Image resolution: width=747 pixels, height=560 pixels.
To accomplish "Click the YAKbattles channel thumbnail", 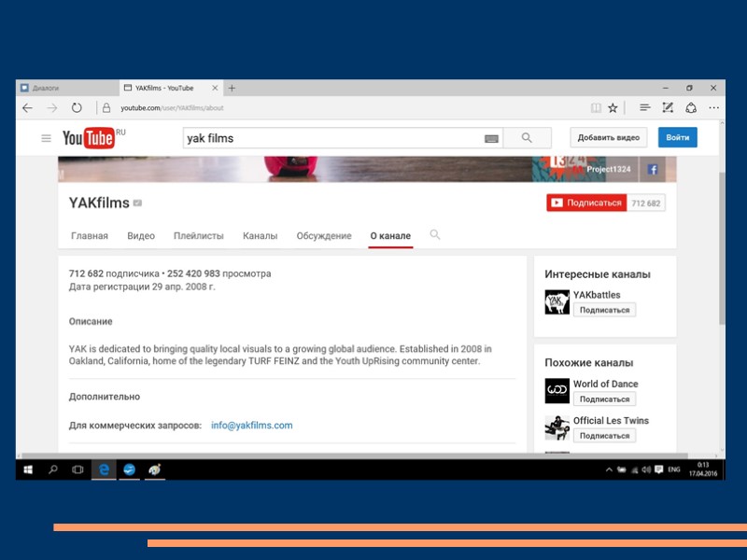I will coord(557,302).
